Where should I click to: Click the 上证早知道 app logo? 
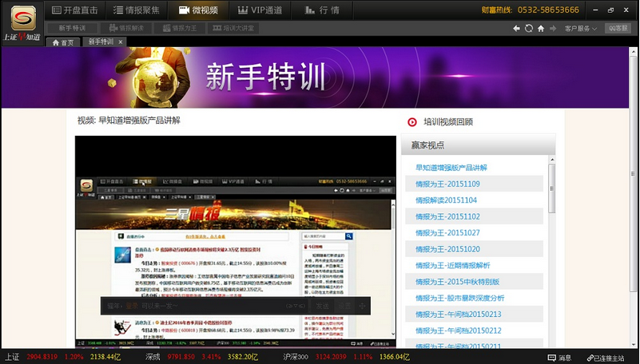pyautogui.click(x=22, y=22)
